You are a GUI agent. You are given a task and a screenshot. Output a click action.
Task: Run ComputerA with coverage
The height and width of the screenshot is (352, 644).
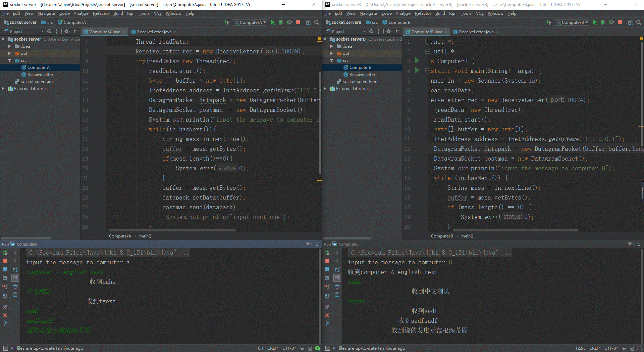(x=289, y=22)
